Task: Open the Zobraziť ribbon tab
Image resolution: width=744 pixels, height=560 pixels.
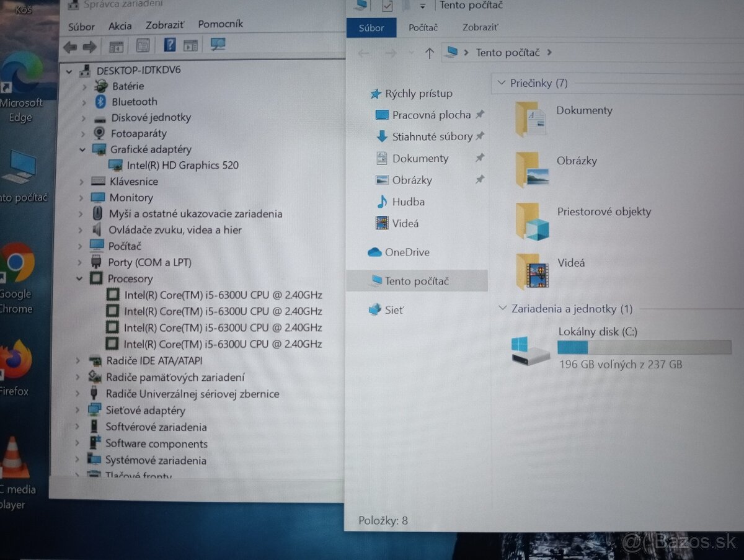Action: pyautogui.click(x=480, y=27)
